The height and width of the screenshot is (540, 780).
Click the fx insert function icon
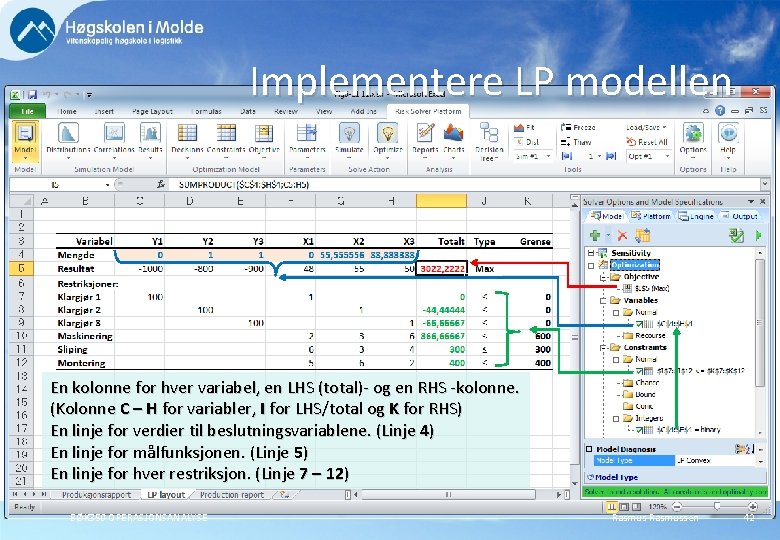160,184
